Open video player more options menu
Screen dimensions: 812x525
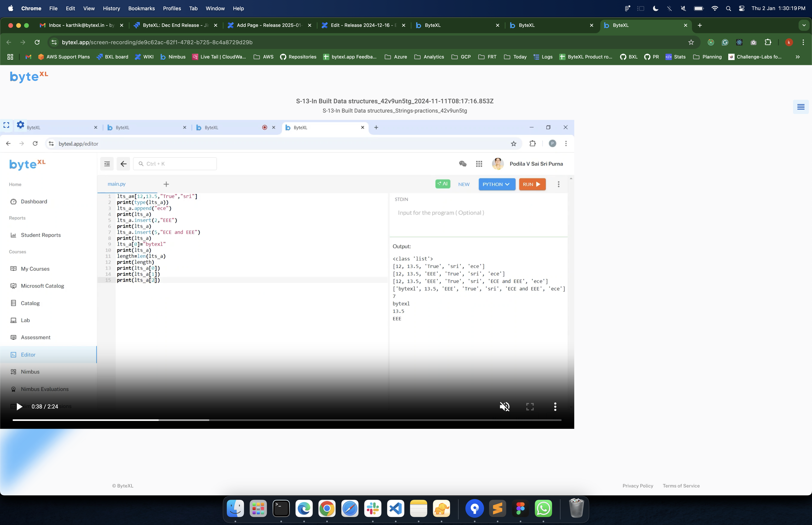point(555,406)
